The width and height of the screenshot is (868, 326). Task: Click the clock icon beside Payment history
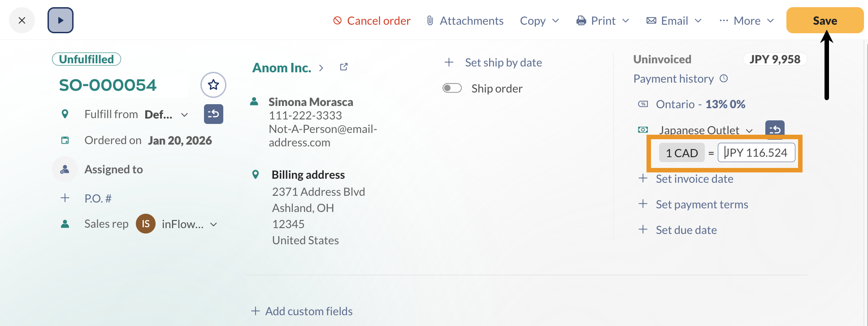click(724, 78)
